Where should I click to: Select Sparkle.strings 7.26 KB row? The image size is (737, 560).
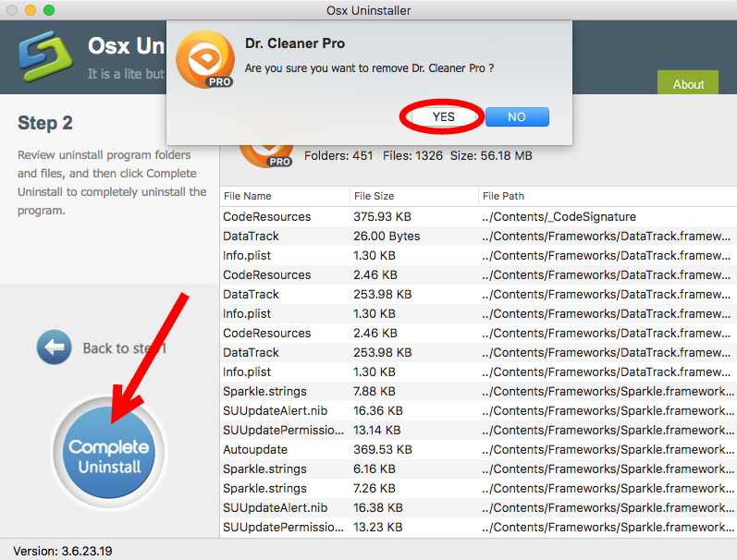[x=478, y=489]
